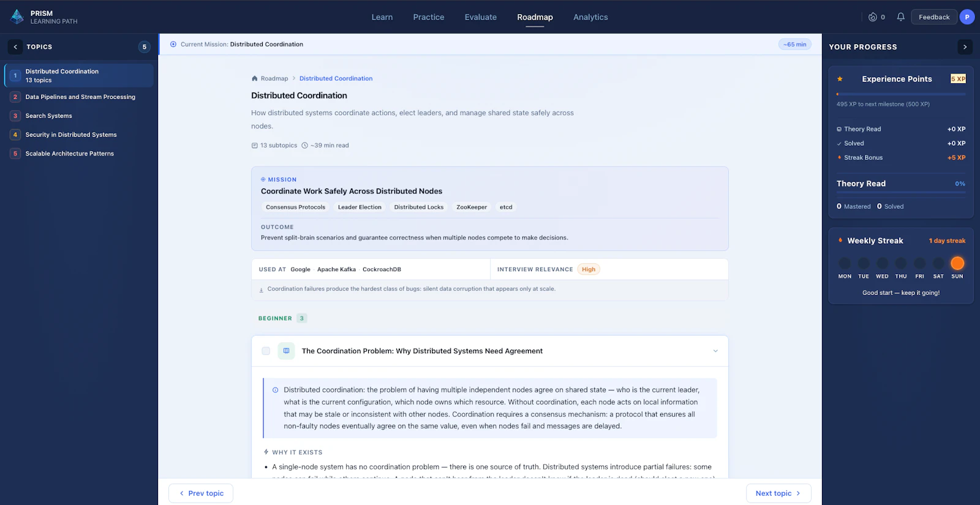The width and height of the screenshot is (980, 505).
Task: Click the lightning icon by Why It Exists
Action: pyautogui.click(x=266, y=452)
